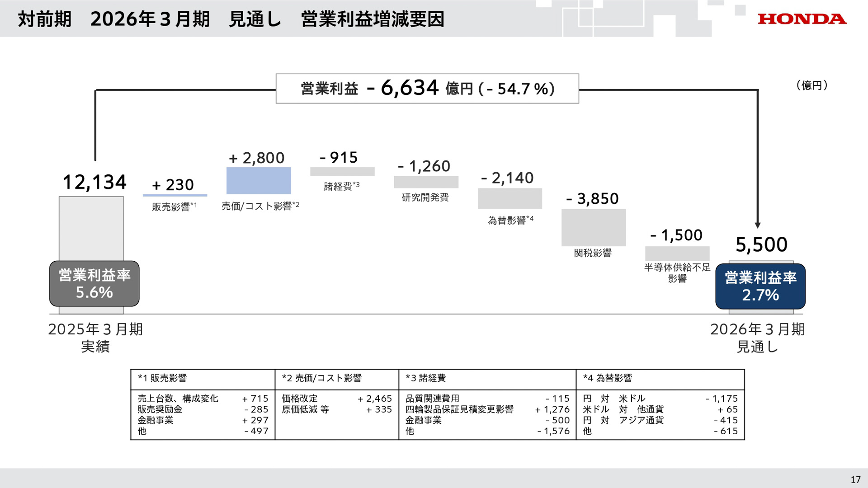The image size is (868, 488).
Task: Expand the 営業利益 -6,634億円 summary box
Action: coord(427,89)
